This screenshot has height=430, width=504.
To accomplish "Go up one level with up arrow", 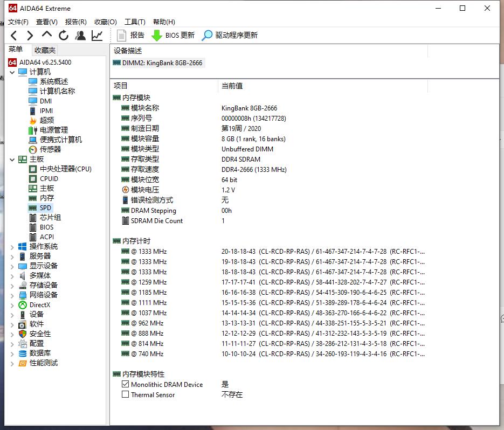I will [x=47, y=35].
